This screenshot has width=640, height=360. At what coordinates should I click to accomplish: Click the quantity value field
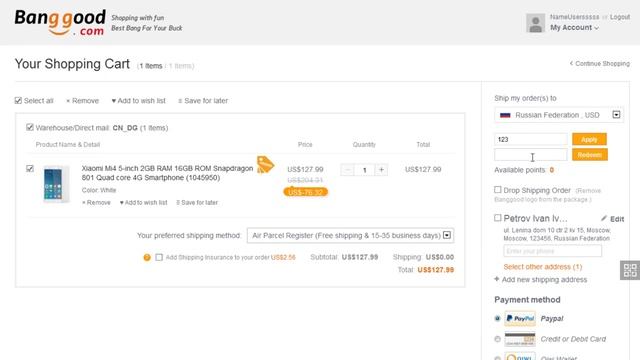click(364, 170)
